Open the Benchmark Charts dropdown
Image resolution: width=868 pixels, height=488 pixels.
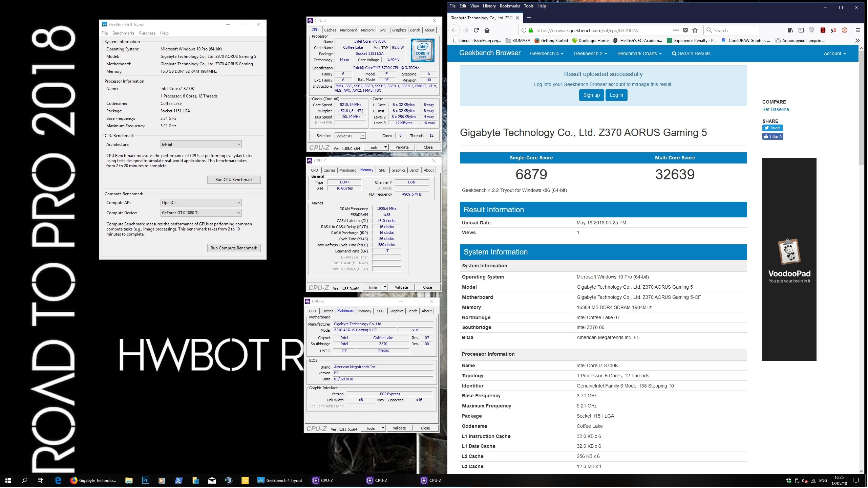[x=640, y=54]
